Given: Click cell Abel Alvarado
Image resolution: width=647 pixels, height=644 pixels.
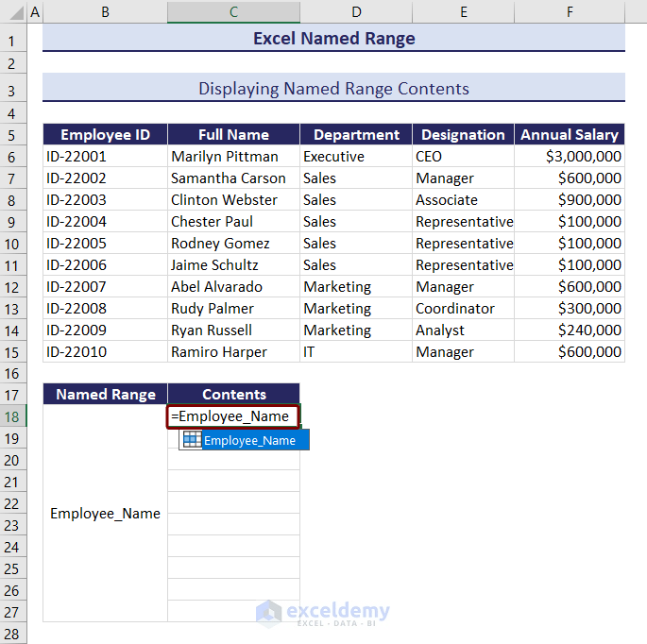Looking at the screenshot, I should tap(233, 287).
